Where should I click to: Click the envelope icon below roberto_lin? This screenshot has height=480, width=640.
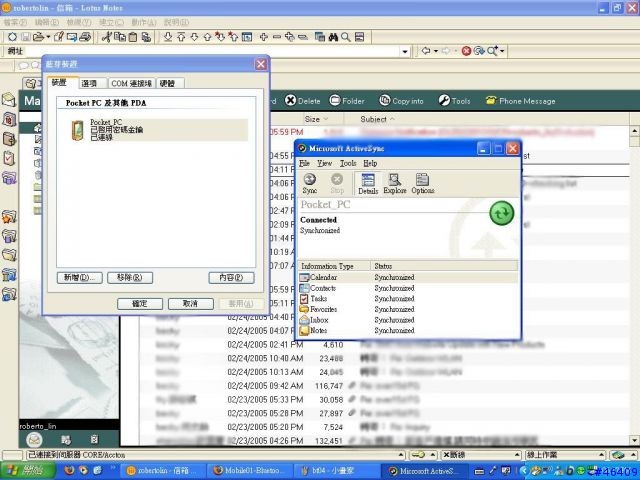[x=35, y=440]
